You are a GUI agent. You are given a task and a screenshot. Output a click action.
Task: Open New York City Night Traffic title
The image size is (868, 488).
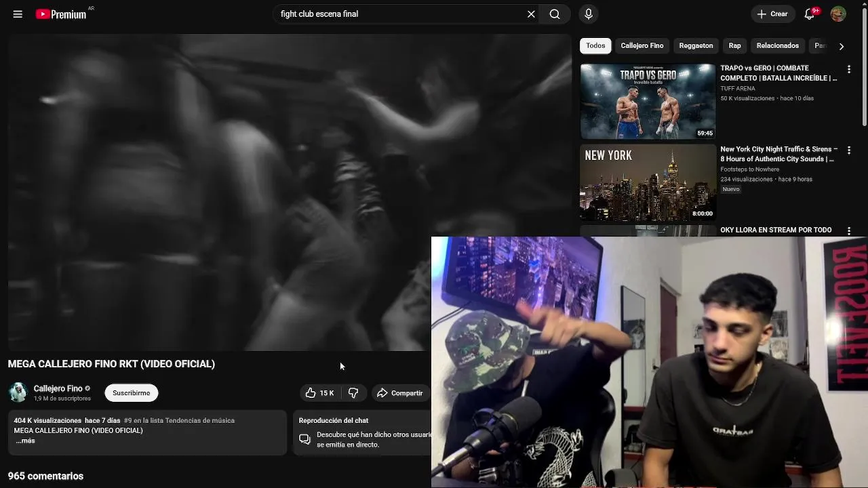[x=778, y=154]
